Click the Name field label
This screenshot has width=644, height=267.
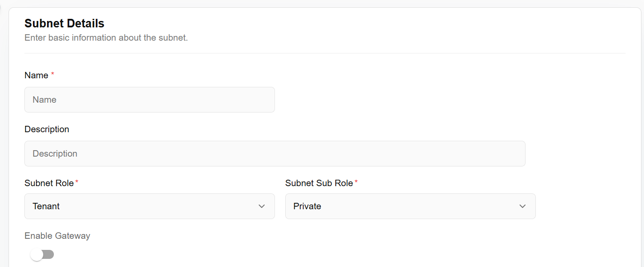[x=36, y=75]
